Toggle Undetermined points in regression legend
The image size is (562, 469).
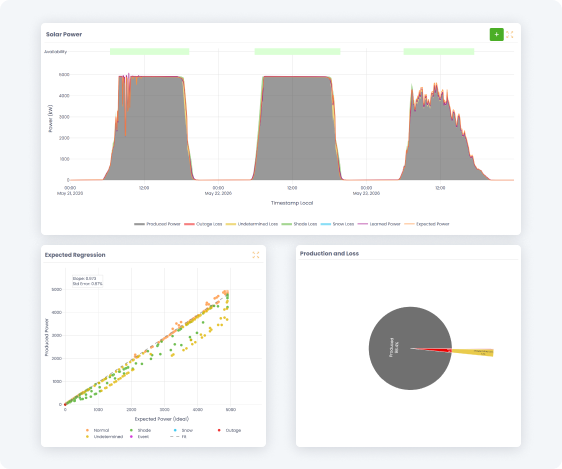click(x=104, y=437)
